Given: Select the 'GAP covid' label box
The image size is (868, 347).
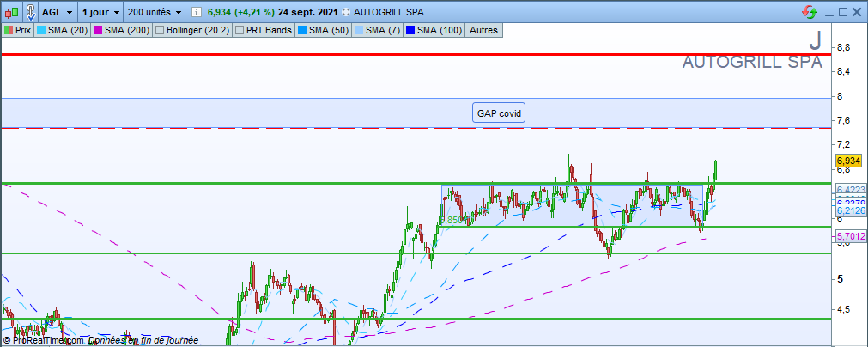Looking at the screenshot, I should [499, 113].
